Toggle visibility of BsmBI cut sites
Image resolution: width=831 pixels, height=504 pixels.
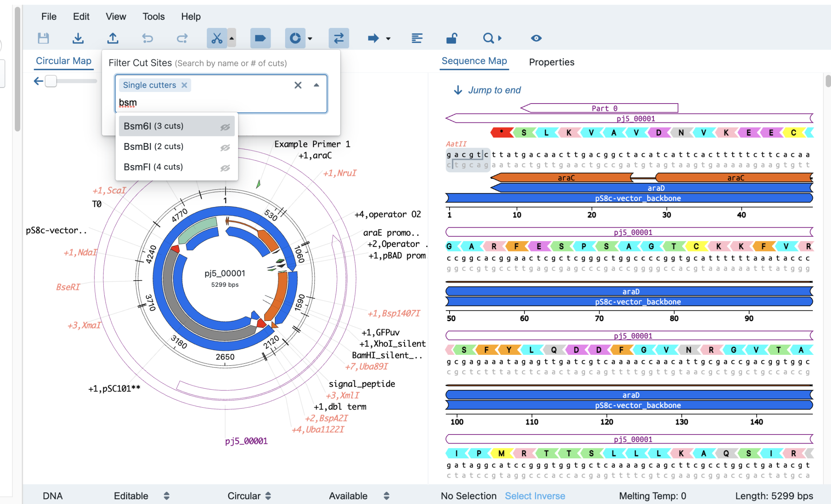pos(226,147)
